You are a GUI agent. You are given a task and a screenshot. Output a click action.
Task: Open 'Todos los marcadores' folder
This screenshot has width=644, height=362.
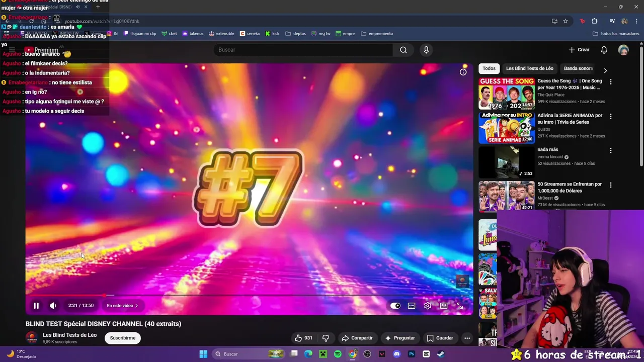click(616, 34)
